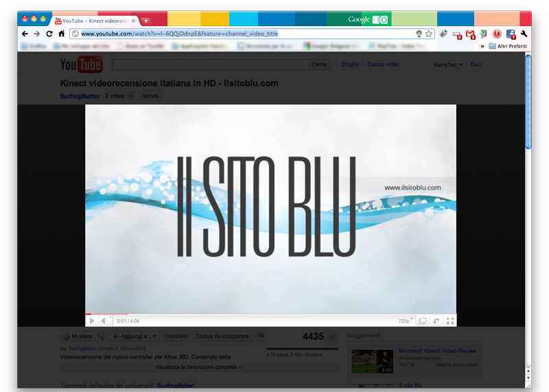Screen dimensions: 549x392
Task: Subscribe using the Iscriviti button
Action: coord(150,95)
